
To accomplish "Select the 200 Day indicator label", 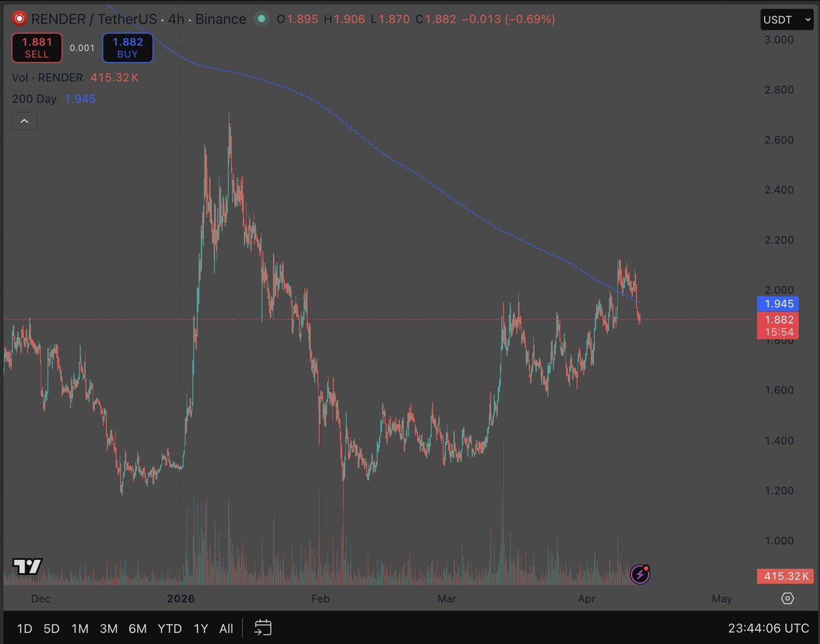I will (x=34, y=99).
